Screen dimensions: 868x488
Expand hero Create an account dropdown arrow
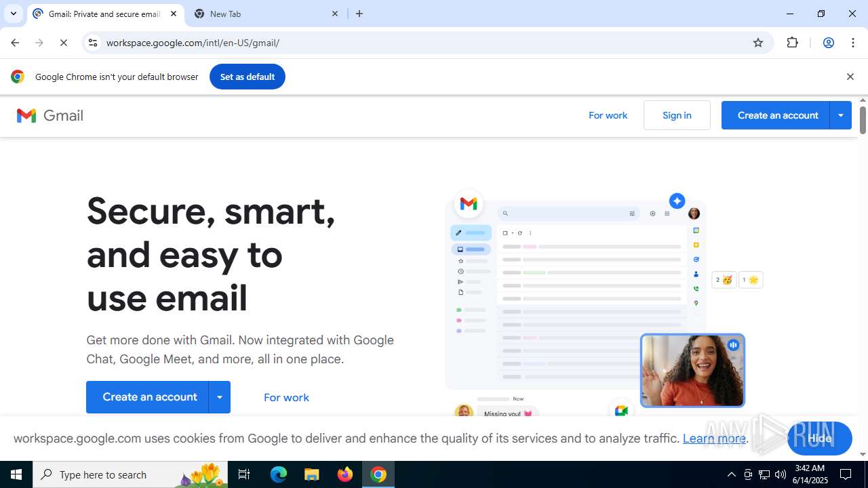[x=220, y=397]
